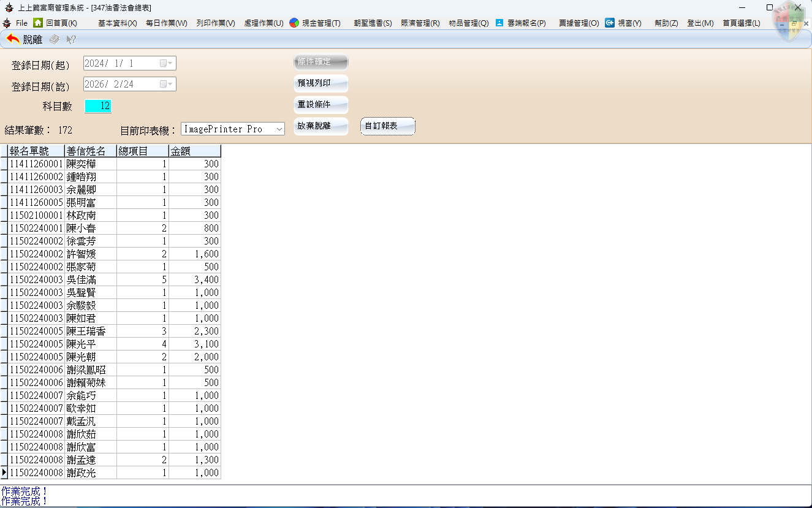Click the 視窗 blue arrow icon
Image resolution: width=812 pixels, height=508 pixels.
tap(610, 23)
